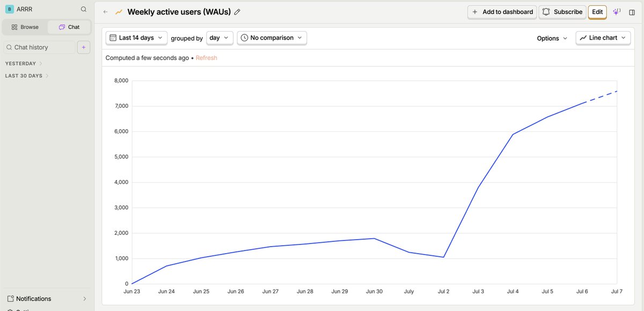Click the Weekly active users title
This screenshot has width=644, height=311.
click(x=179, y=12)
